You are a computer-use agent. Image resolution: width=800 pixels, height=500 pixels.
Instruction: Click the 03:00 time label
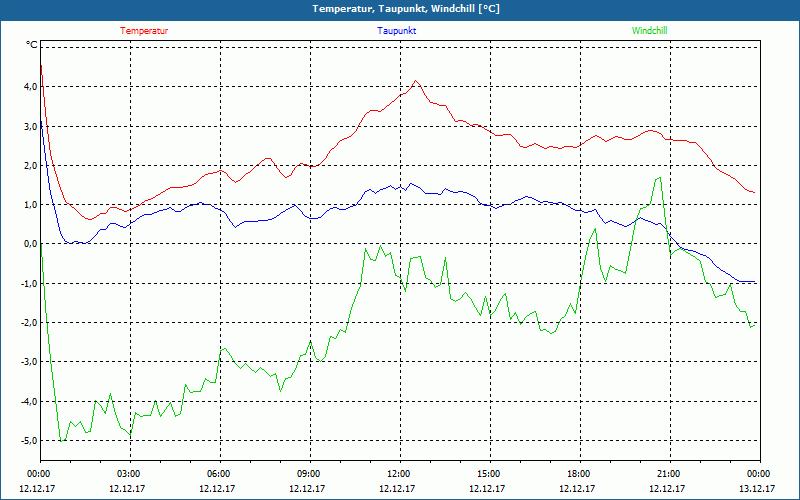(x=130, y=474)
